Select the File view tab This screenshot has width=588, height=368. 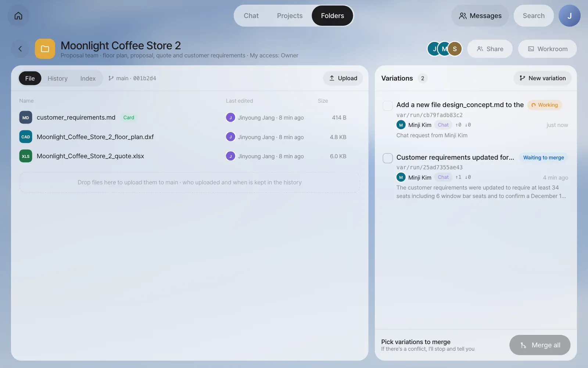30,78
